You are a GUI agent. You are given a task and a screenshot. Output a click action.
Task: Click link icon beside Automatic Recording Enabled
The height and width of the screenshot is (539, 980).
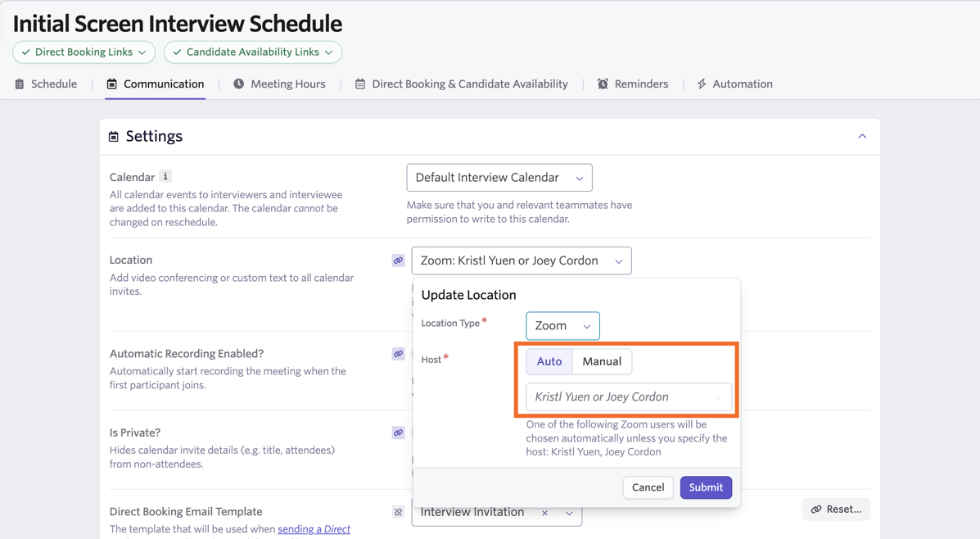pyautogui.click(x=398, y=354)
